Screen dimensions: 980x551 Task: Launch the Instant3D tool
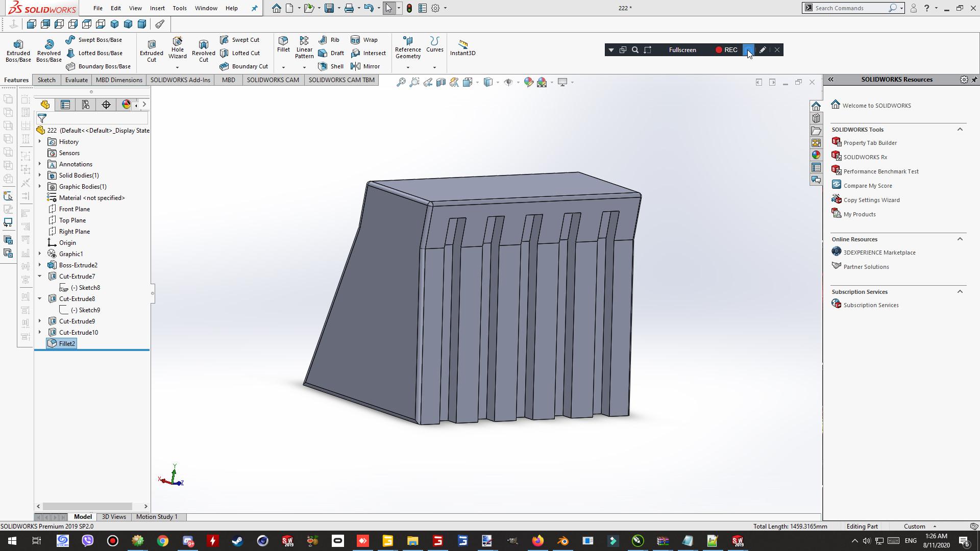coord(462,47)
